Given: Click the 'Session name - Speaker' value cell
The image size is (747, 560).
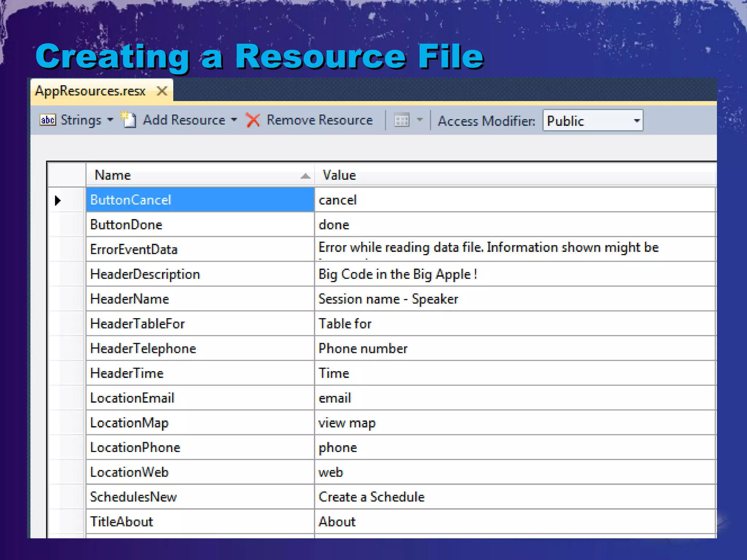Looking at the screenshot, I should tap(515, 299).
